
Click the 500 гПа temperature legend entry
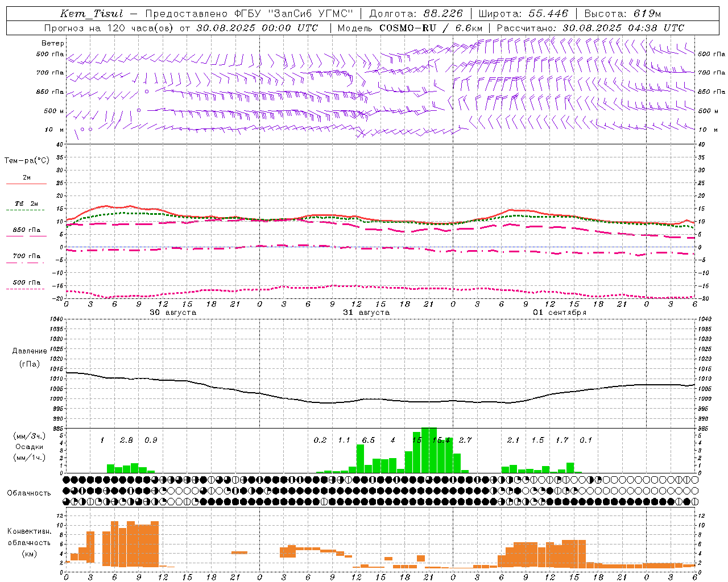coord(27,282)
